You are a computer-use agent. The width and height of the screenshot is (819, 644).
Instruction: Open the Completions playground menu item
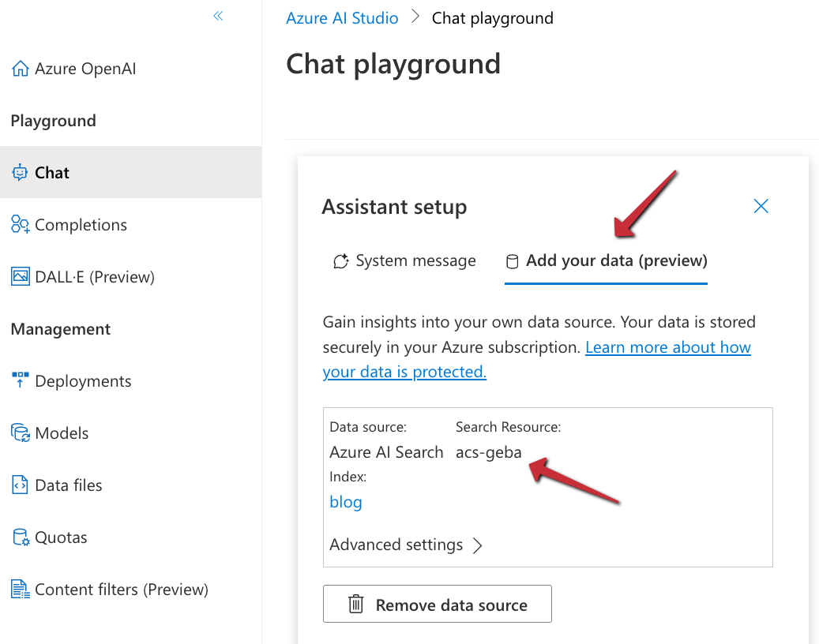pos(81,225)
